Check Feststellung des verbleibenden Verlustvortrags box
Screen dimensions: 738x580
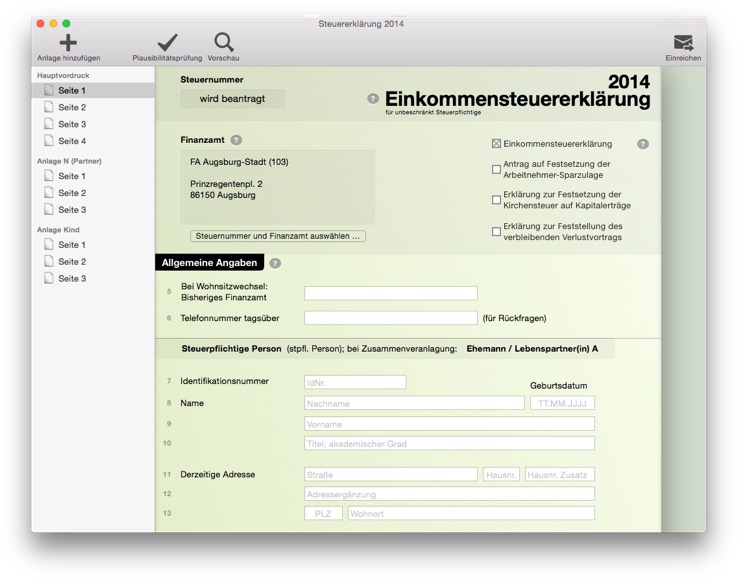(496, 232)
